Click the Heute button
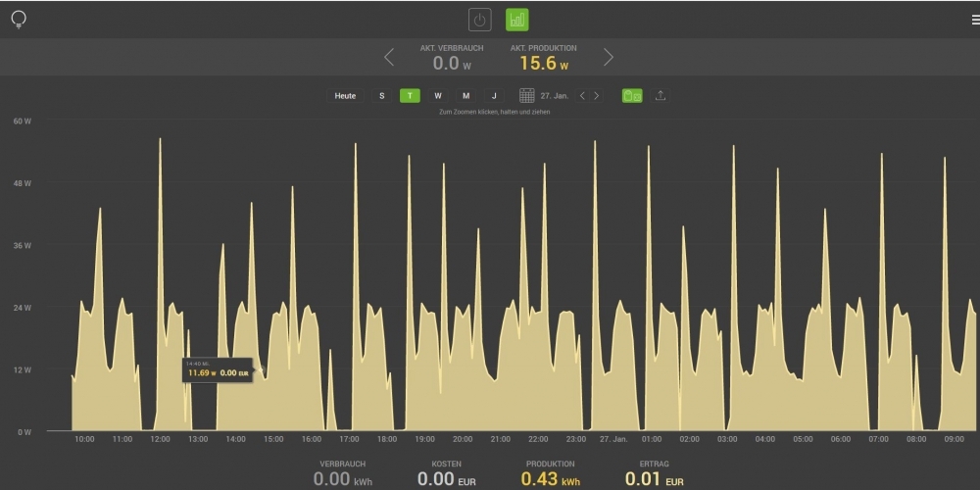 (345, 96)
